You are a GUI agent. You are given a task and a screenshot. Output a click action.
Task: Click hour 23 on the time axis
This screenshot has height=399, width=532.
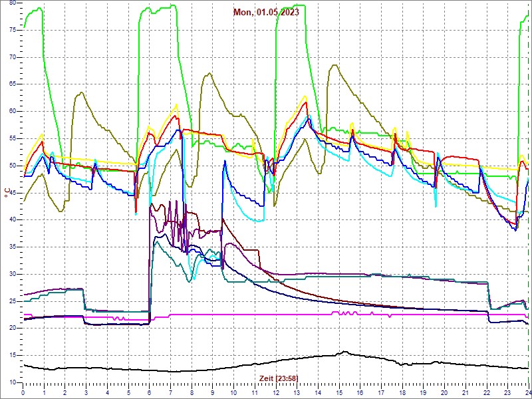507,392
